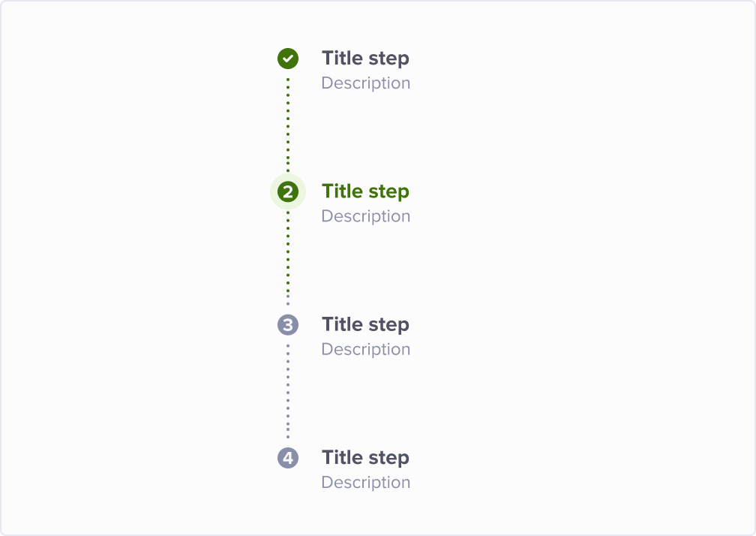Viewport: 756px width, 536px height.
Task: Click the white checkmark glyph in first circle
Action: pyautogui.click(x=288, y=59)
